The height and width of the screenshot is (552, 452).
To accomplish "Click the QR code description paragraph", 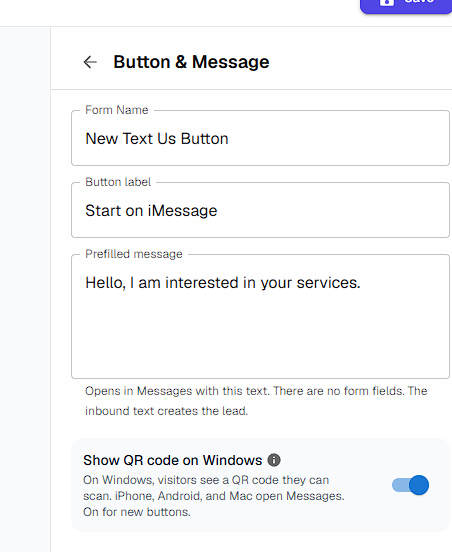I will point(214,496).
